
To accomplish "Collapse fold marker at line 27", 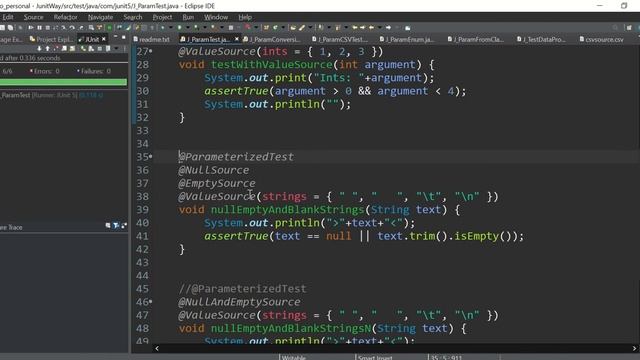I will click(x=151, y=51).
